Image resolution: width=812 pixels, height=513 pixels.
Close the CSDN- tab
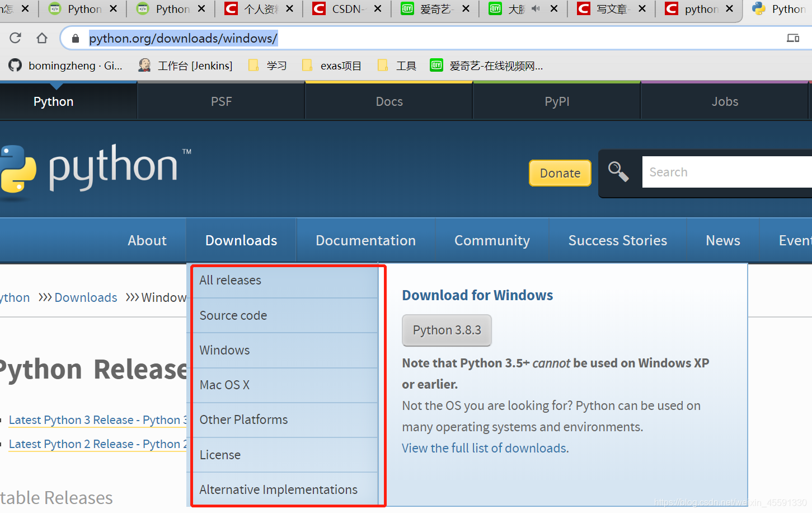click(x=378, y=9)
